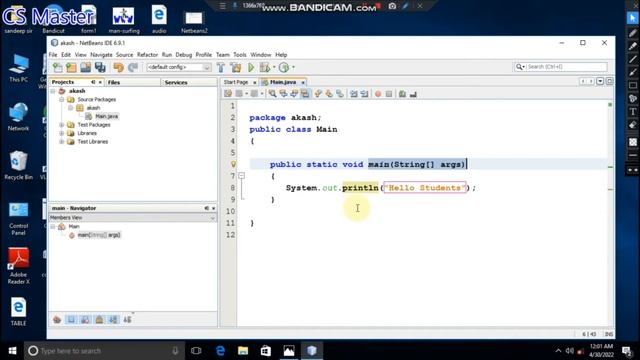Select the akash package in Source Packages

point(93,108)
